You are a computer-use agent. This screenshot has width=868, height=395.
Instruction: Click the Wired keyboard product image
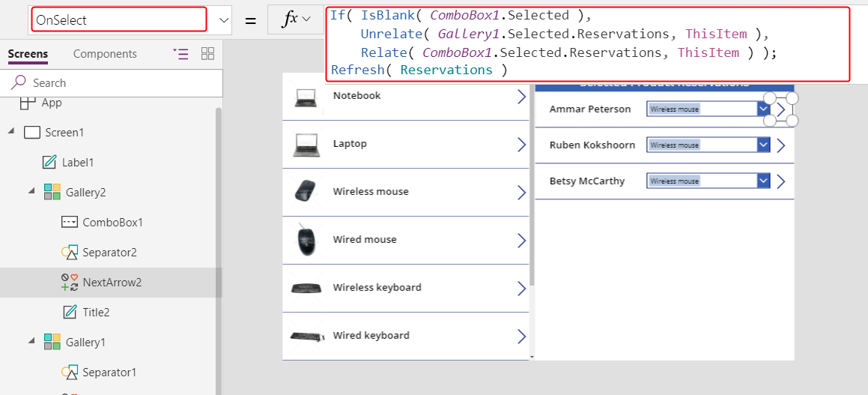coord(306,336)
